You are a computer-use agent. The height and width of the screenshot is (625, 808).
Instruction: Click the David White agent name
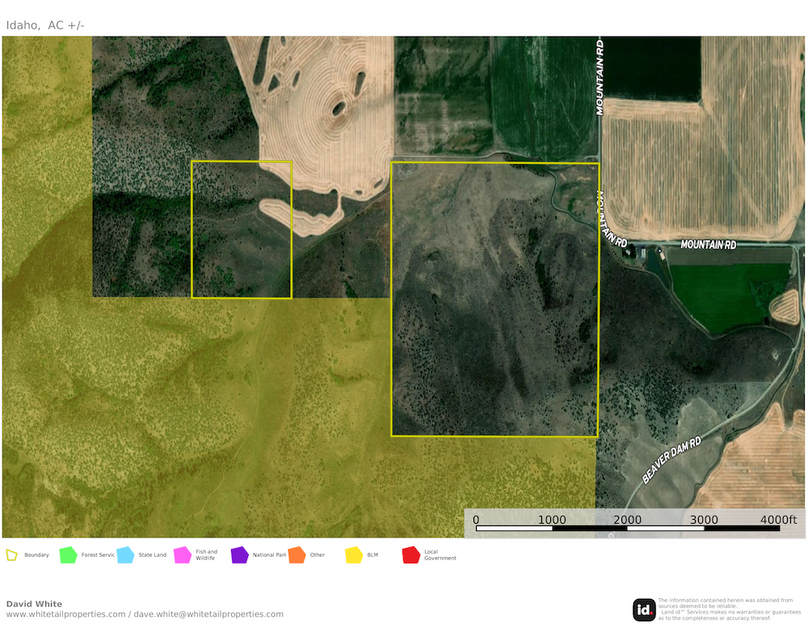click(34, 604)
